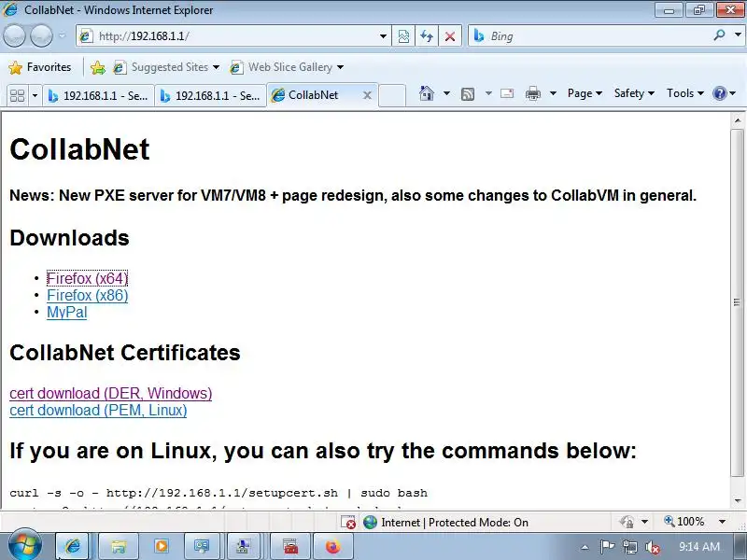Open the MyPal download link

tap(66, 313)
